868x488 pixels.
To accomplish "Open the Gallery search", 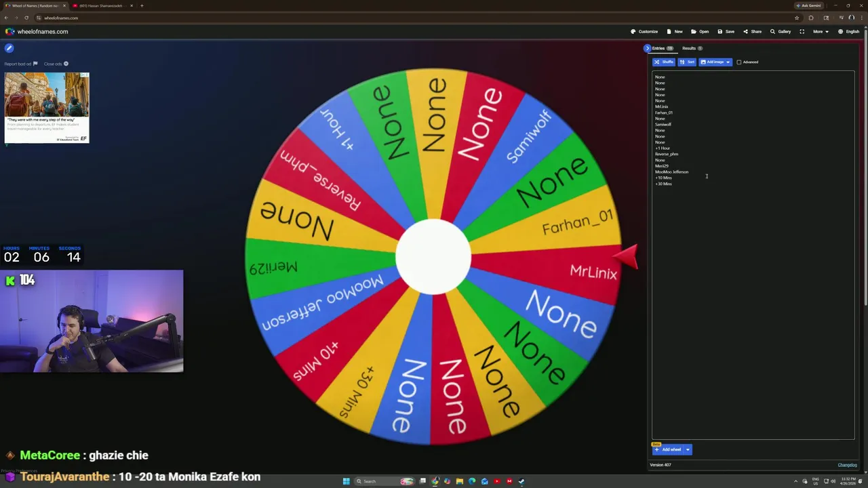I will pyautogui.click(x=781, y=31).
